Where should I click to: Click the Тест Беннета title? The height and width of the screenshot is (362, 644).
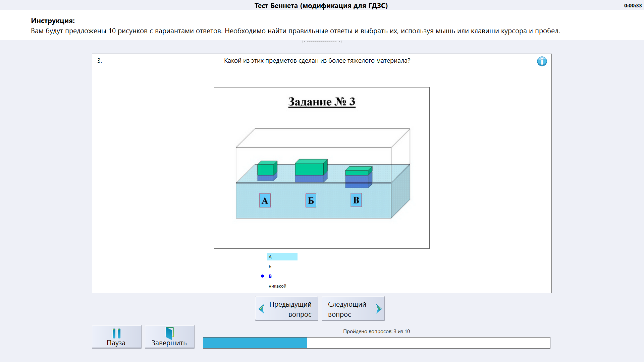tap(321, 6)
